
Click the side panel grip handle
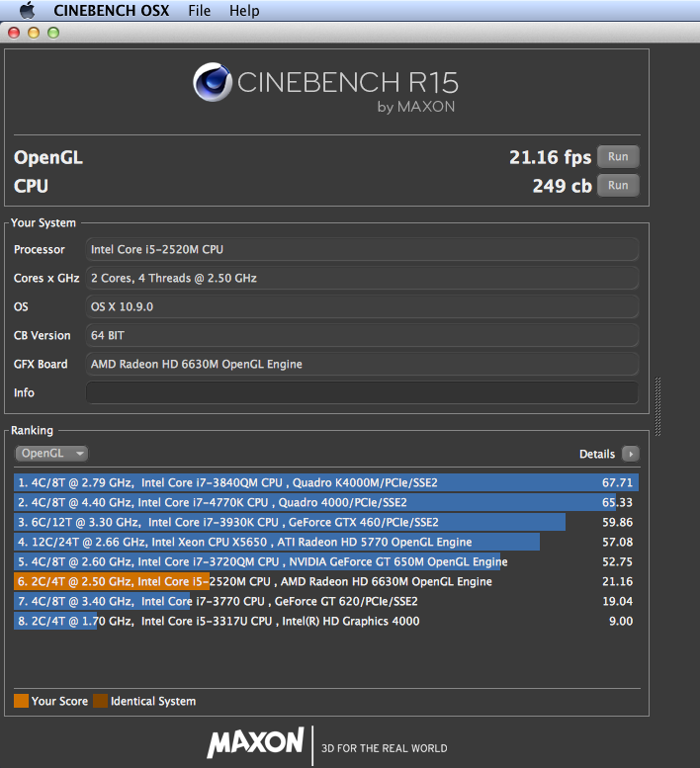[657, 406]
